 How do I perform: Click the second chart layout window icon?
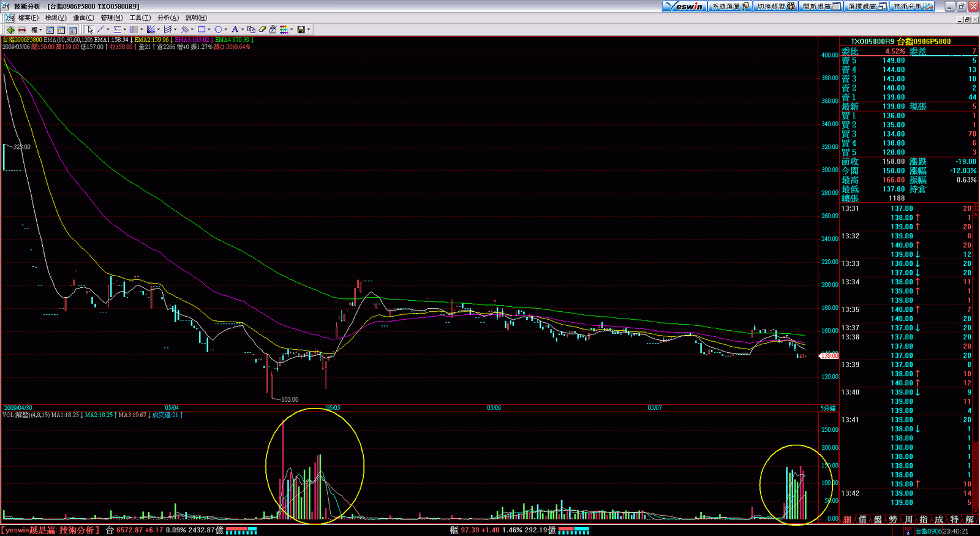pos(61,29)
